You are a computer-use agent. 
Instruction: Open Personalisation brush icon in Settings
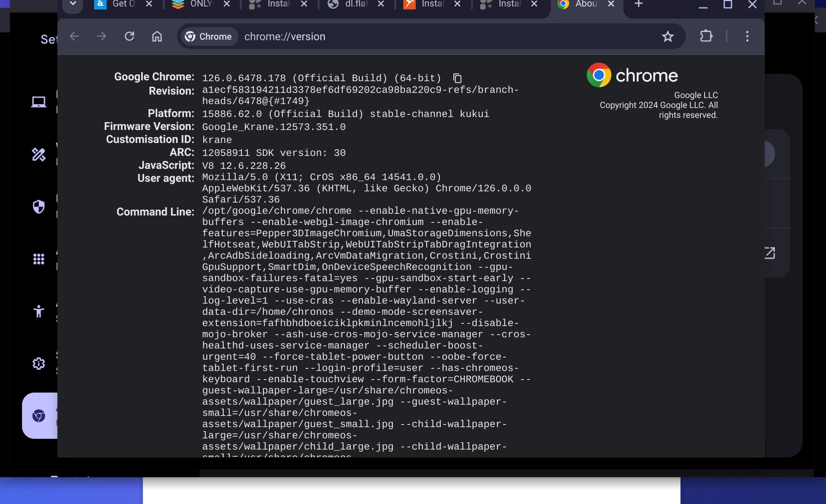pos(39,154)
